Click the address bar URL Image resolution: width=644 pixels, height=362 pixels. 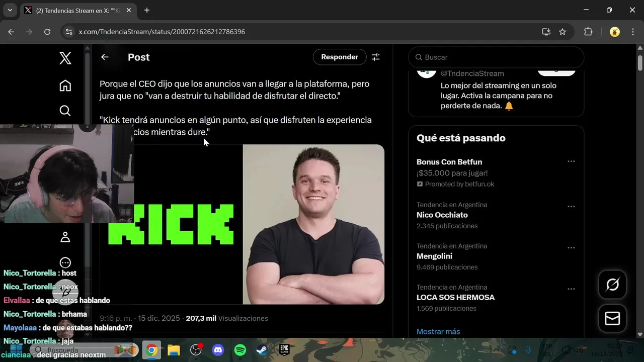tap(162, 32)
